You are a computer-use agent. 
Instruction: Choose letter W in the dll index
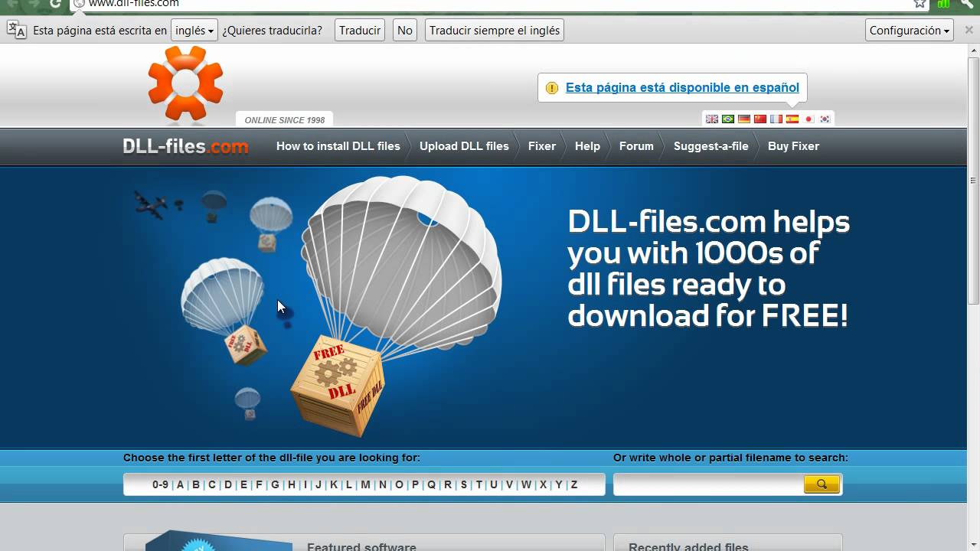click(x=526, y=484)
